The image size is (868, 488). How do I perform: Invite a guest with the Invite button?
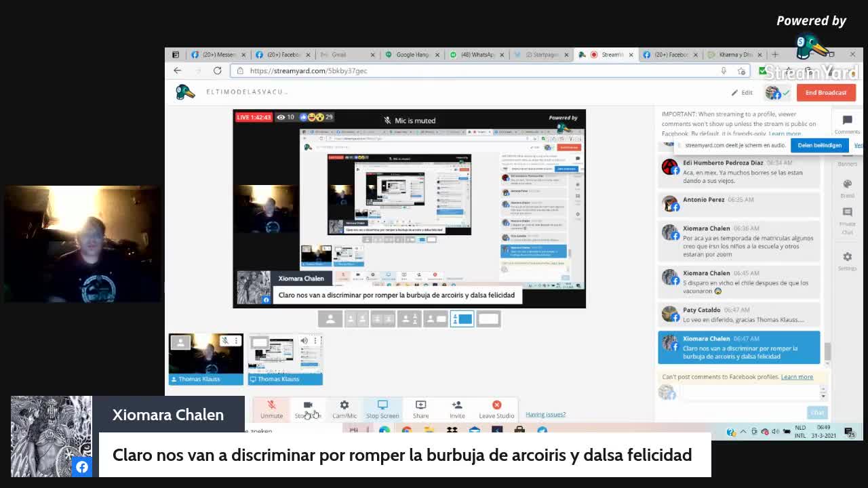click(x=457, y=409)
